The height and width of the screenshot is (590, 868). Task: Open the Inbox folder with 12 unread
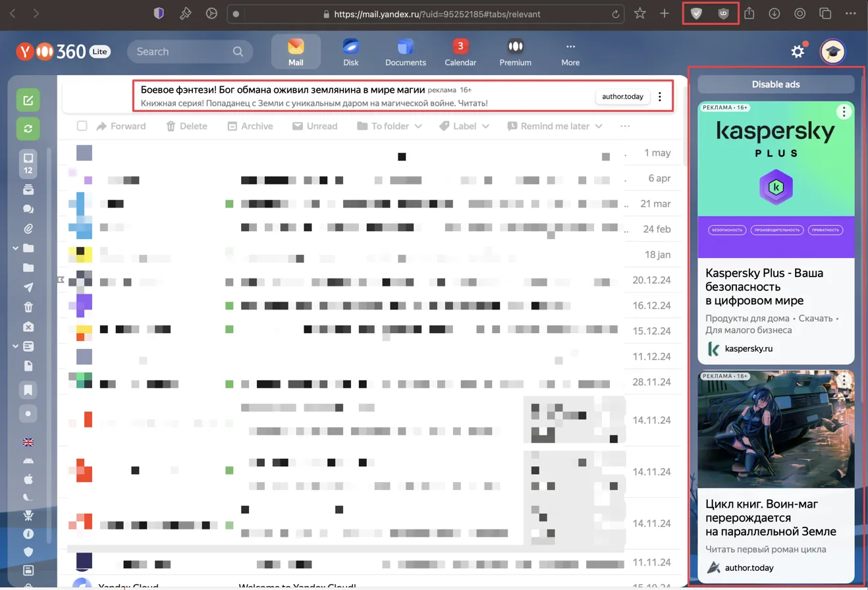pos(28,163)
